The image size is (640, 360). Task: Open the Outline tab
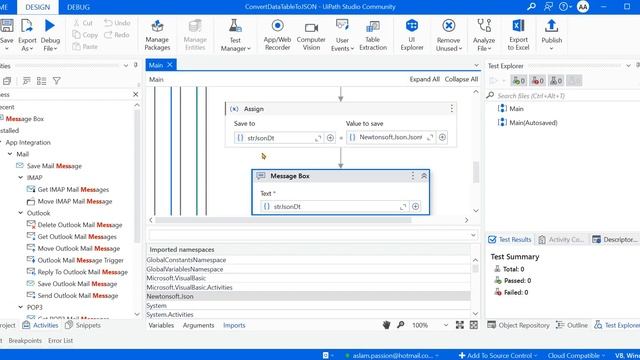click(x=572, y=325)
